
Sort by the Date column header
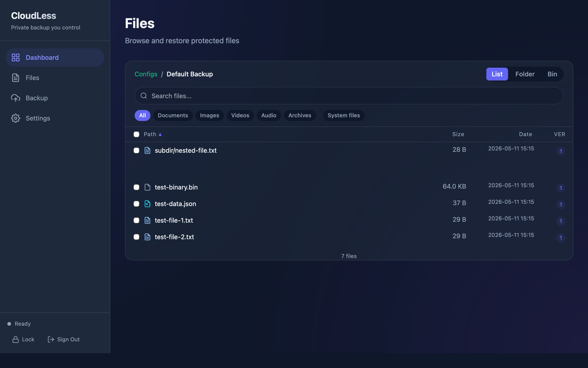tap(526, 134)
